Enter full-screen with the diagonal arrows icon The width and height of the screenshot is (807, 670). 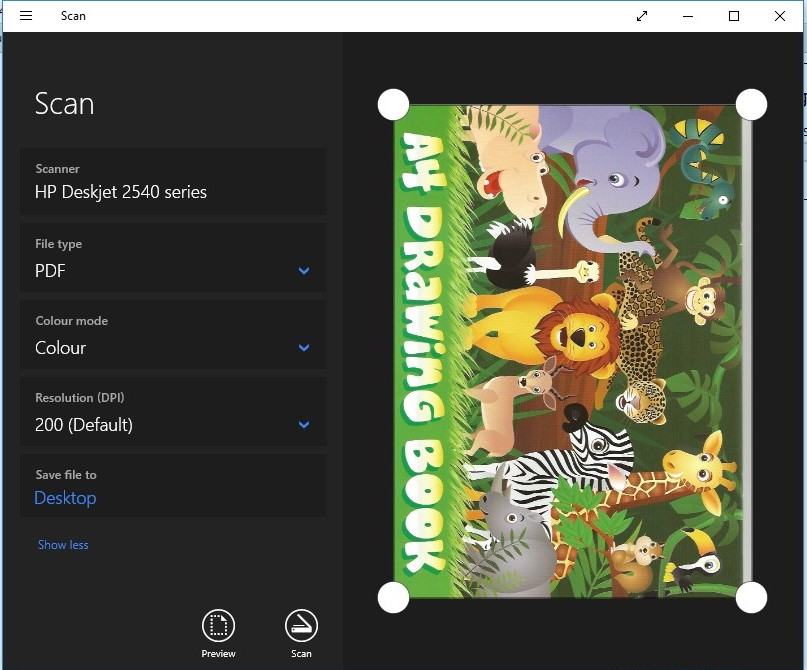coord(642,16)
